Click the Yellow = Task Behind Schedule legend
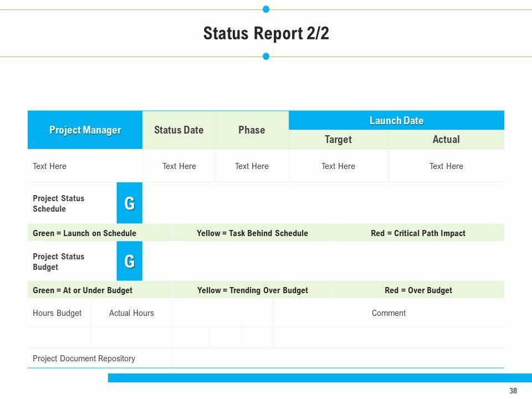This screenshot has width=532, height=399. 252,233
